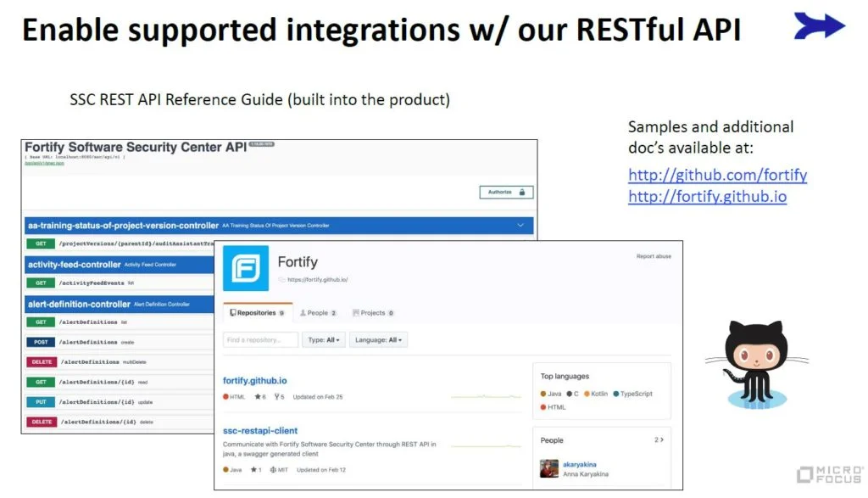Click the MIT license icon under ssc-restapi-client
The height and width of the screenshot is (498, 868).
[x=273, y=470]
